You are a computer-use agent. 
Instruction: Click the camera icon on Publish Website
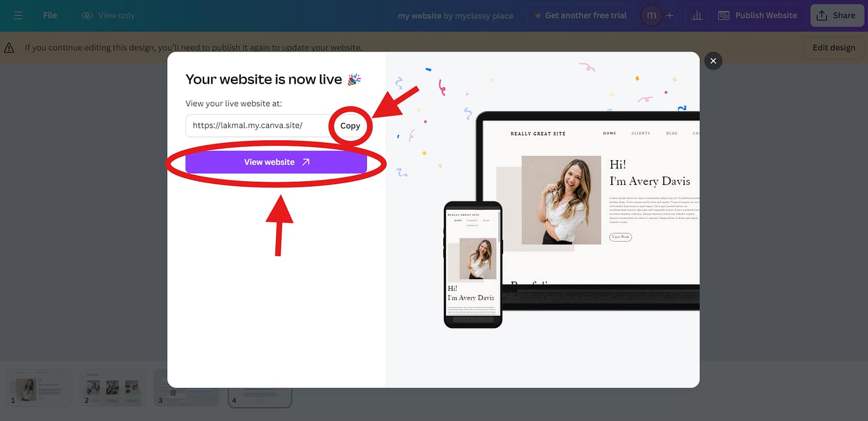(x=723, y=15)
